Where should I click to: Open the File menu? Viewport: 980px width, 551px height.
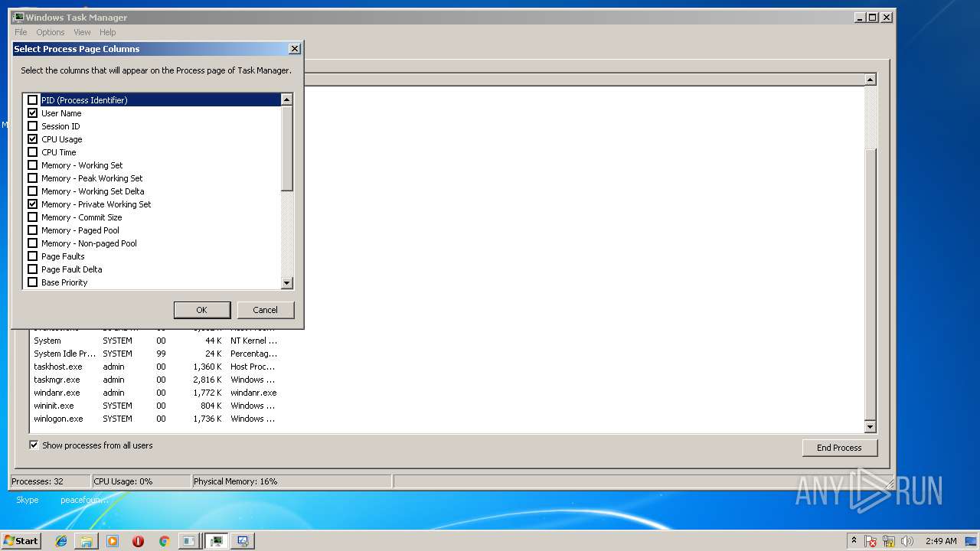coord(21,32)
